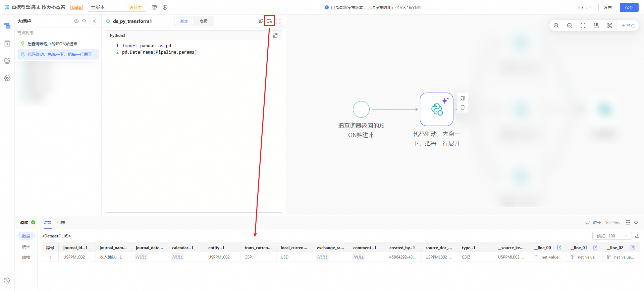Viewport: 644px width, 291px height.
Task: Select the 把查询器返回的JSON贴进来 node in list
Action: 52,44
